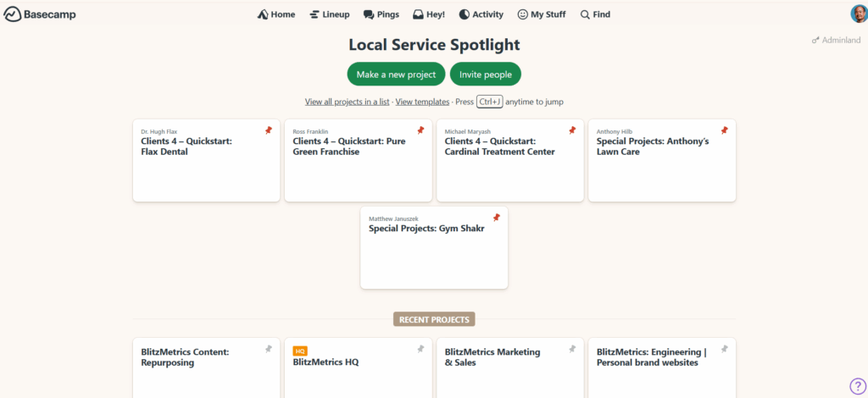The width and height of the screenshot is (868, 398).
Task: Open the user avatar profile menu
Action: [x=859, y=14]
